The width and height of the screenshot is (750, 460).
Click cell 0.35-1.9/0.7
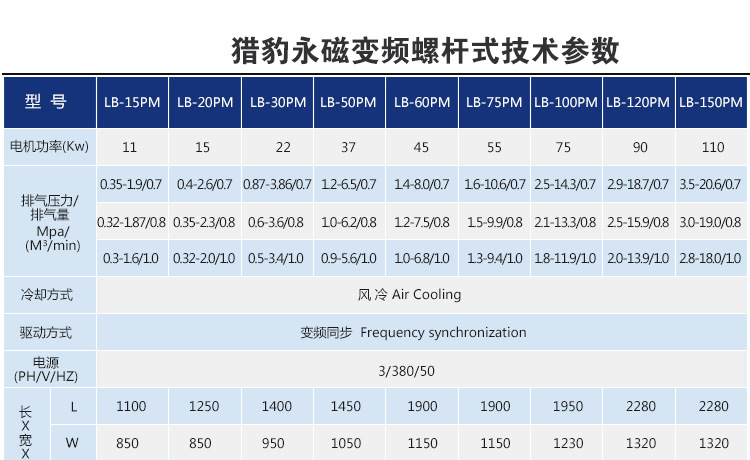tap(131, 184)
